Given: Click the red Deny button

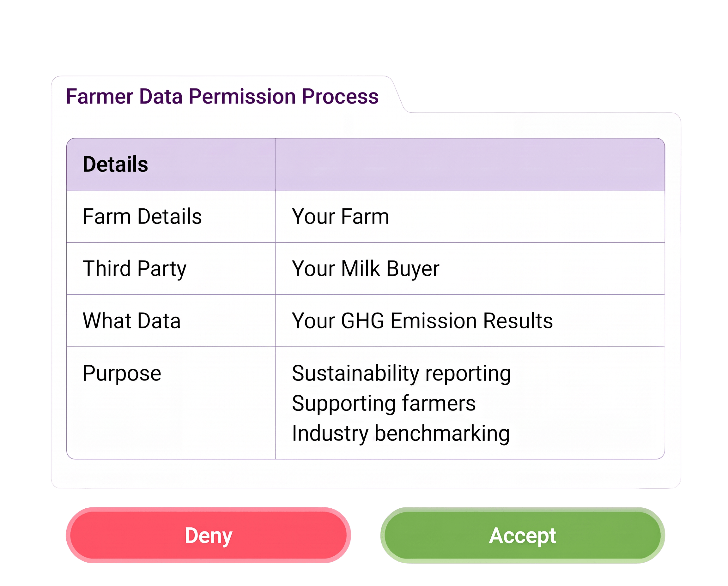Looking at the screenshot, I should coord(208,535).
